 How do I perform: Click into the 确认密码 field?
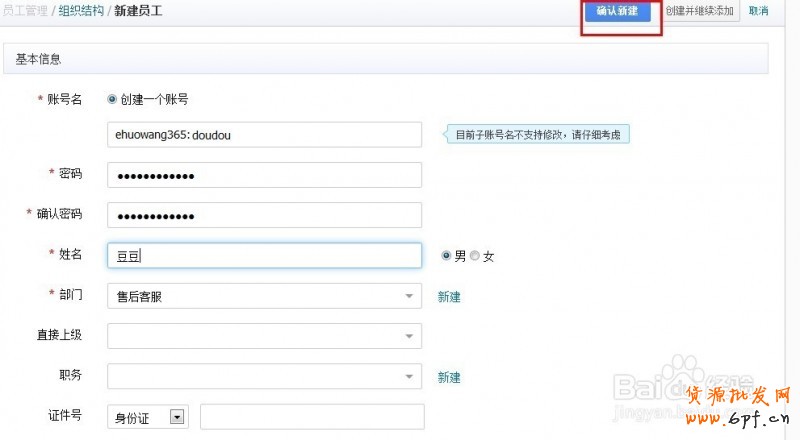264,215
